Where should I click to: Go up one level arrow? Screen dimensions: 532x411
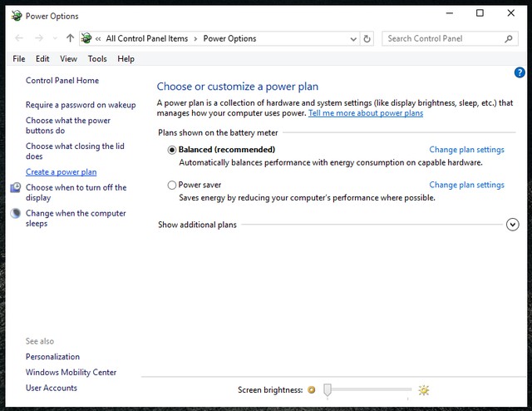click(70, 38)
